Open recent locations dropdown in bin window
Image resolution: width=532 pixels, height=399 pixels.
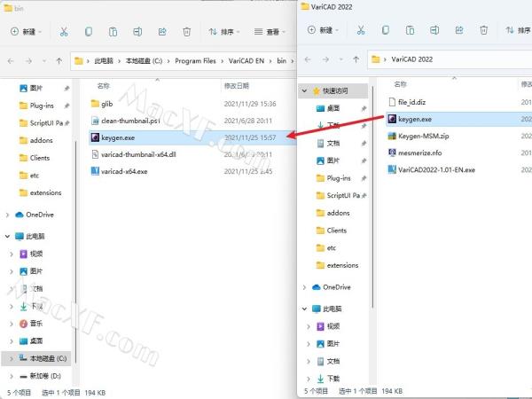pos(44,61)
